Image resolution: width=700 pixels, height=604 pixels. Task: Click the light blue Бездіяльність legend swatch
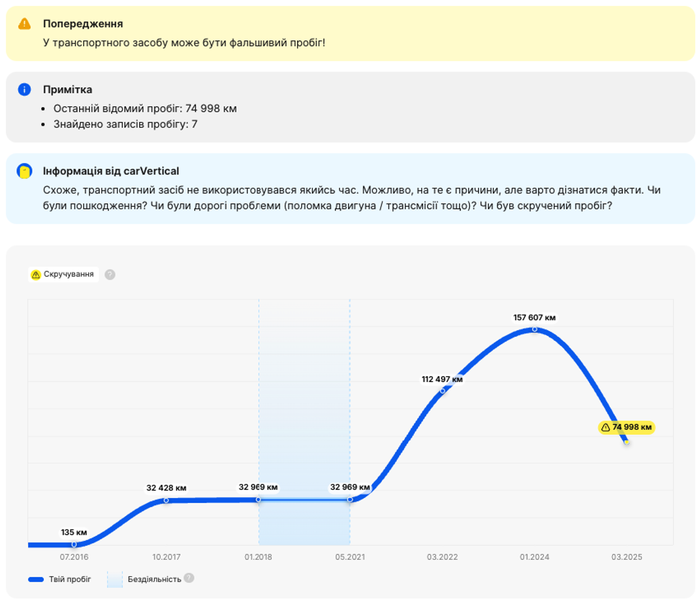coord(115,579)
